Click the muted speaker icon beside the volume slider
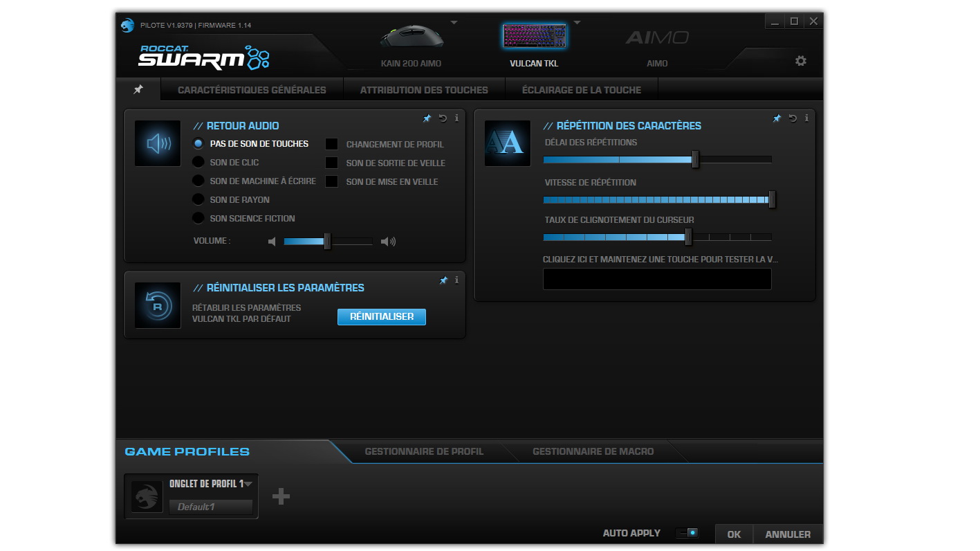The height and width of the screenshot is (551, 980). (271, 241)
